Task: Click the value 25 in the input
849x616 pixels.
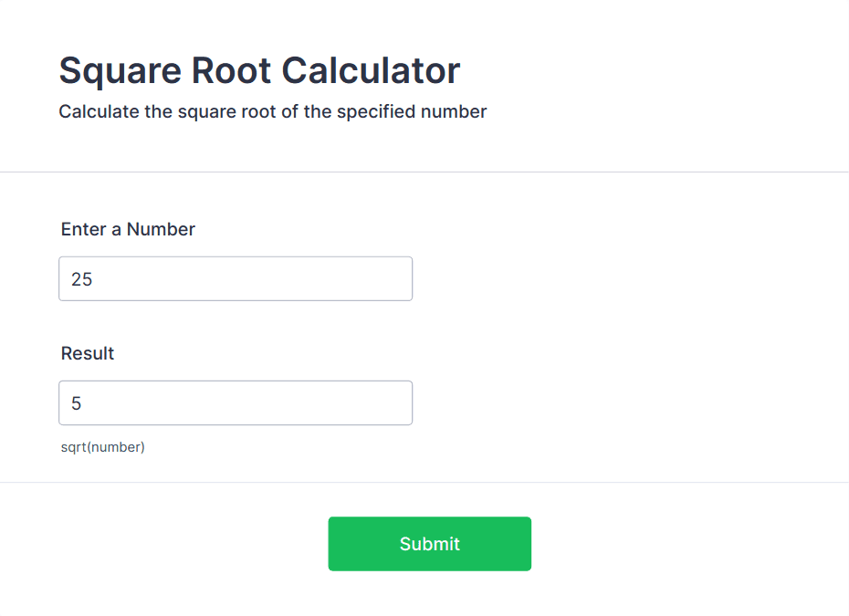Action: tap(83, 278)
